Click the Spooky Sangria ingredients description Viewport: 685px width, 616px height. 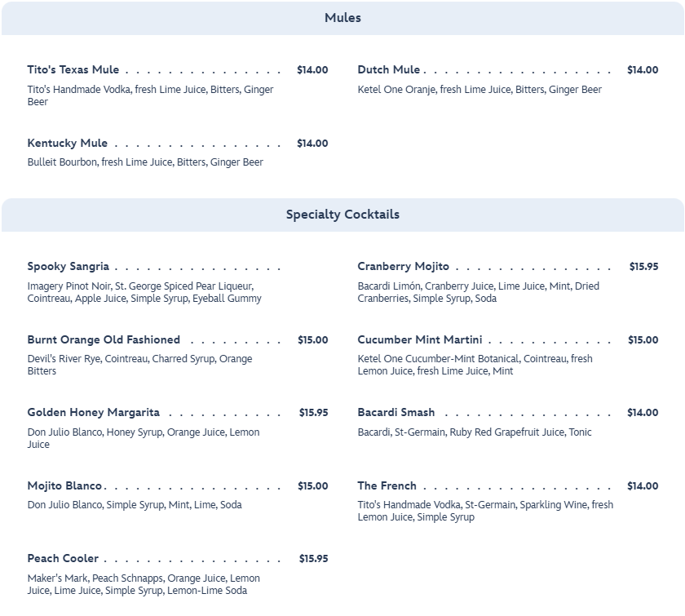click(x=144, y=293)
